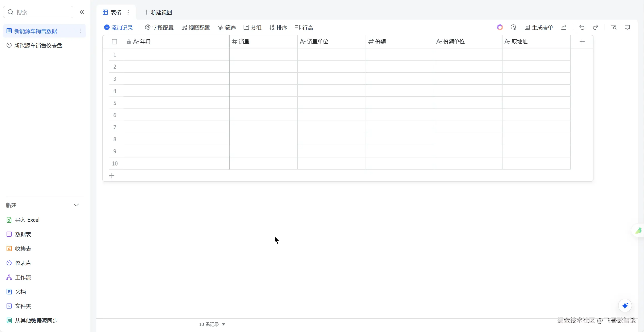Open the comments icon in toolbar
Screen dimensions: 644x332
[627, 27]
